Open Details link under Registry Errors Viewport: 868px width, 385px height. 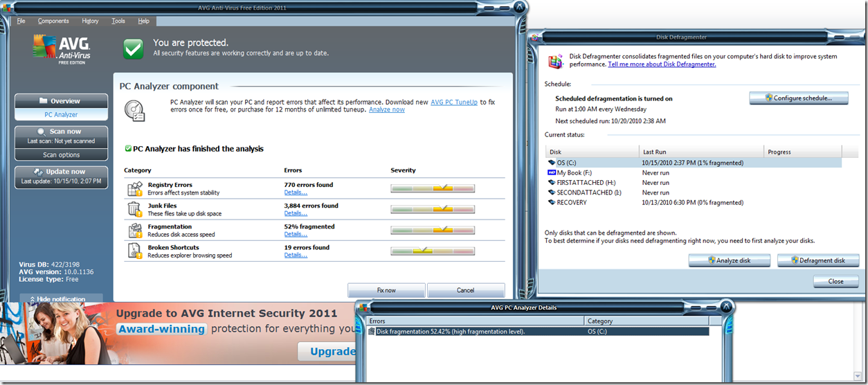tap(296, 192)
